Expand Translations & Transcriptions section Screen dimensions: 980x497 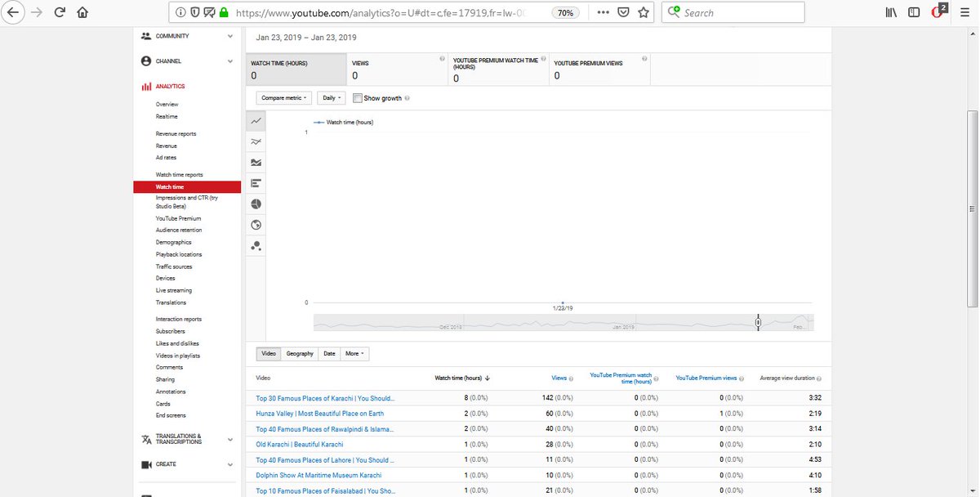pos(188,439)
